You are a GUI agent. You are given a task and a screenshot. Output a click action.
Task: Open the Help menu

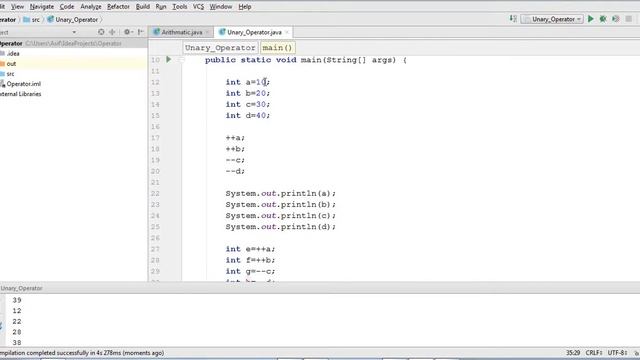[245, 7]
